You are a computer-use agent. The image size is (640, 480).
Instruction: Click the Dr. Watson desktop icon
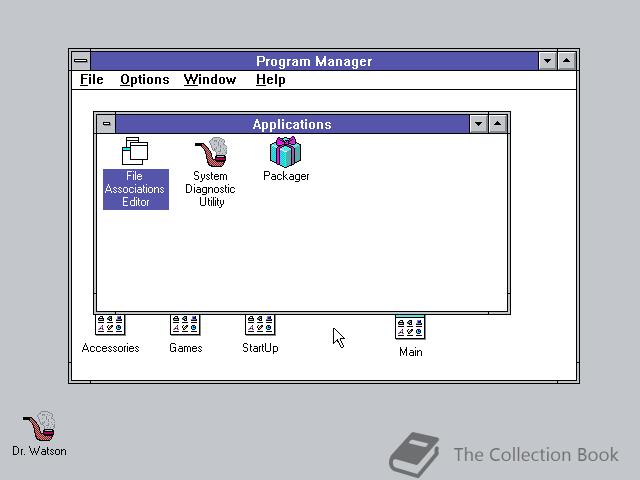[x=40, y=426]
